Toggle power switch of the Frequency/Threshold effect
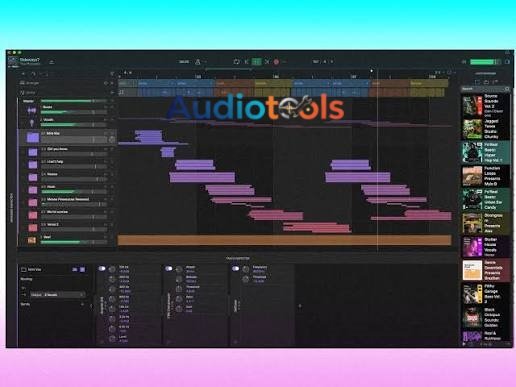The image size is (516, 387). 236,268
